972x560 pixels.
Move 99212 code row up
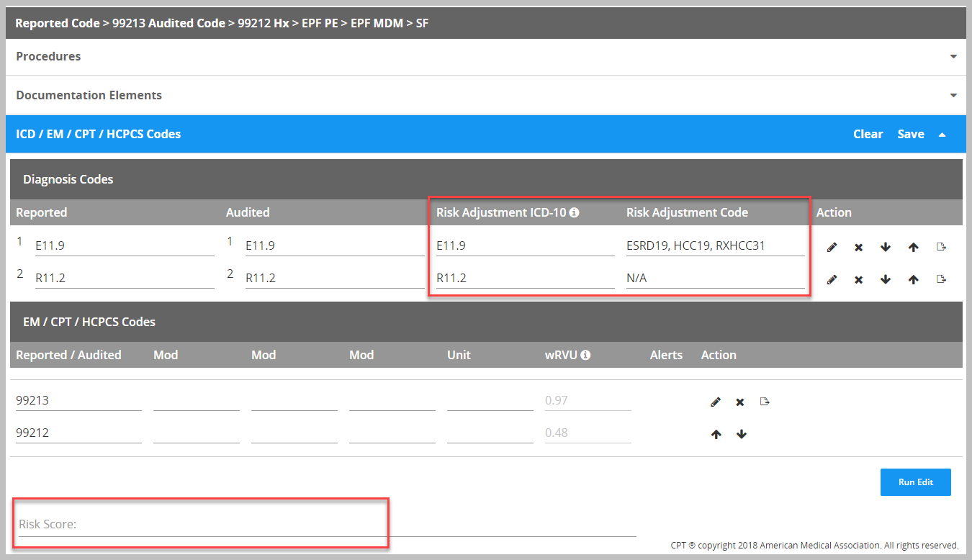(x=716, y=435)
